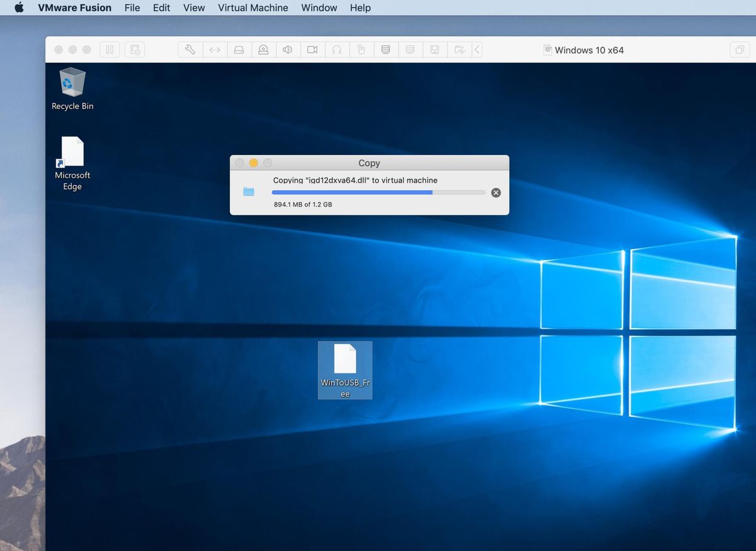Open the virtual machine settings wrench icon
Screen dimensions: 756x551
pos(190,49)
